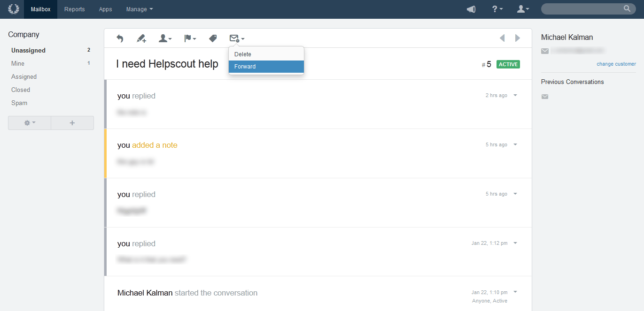Toggle the envelope options dropdown
Screen dimensions: 644x311
point(237,38)
